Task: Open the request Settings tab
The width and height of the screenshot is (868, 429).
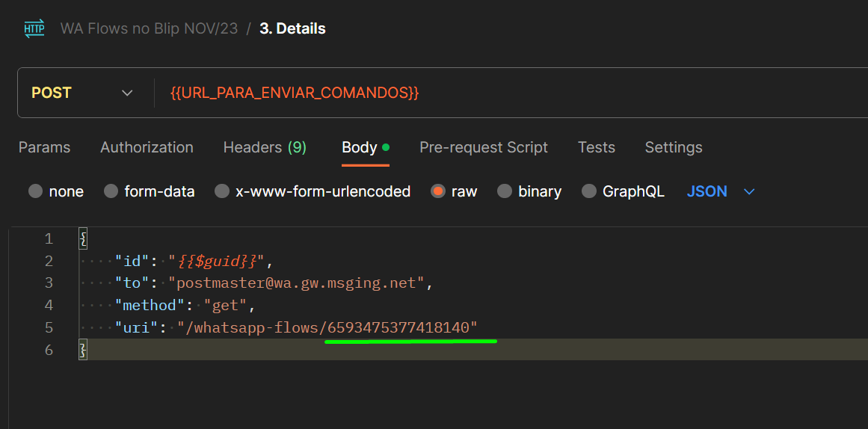Action: coord(673,147)
